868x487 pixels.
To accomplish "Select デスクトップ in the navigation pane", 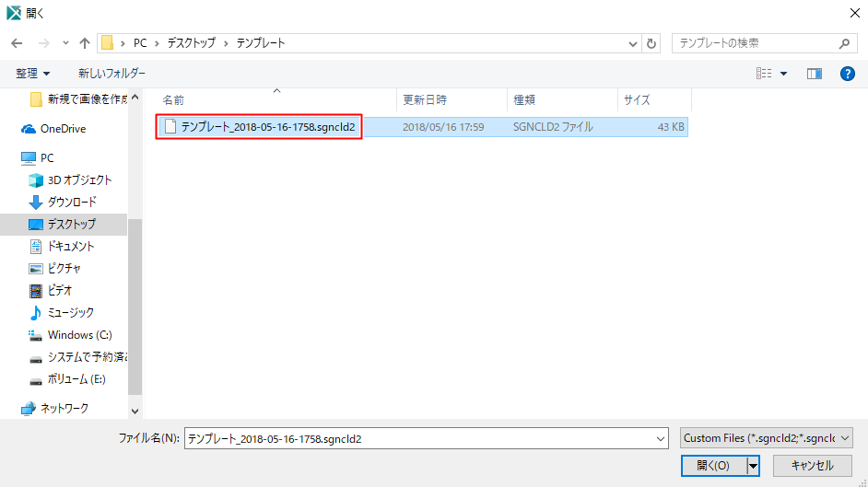I will click(63, 225).
